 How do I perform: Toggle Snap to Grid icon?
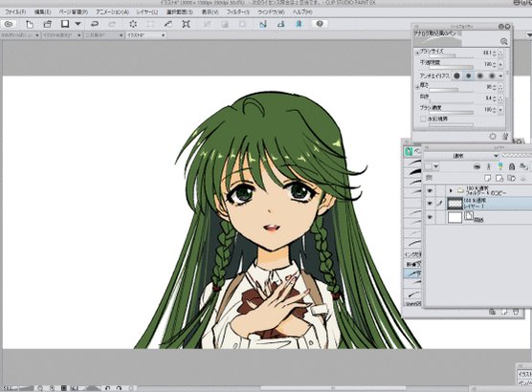[x=299, y=24]
